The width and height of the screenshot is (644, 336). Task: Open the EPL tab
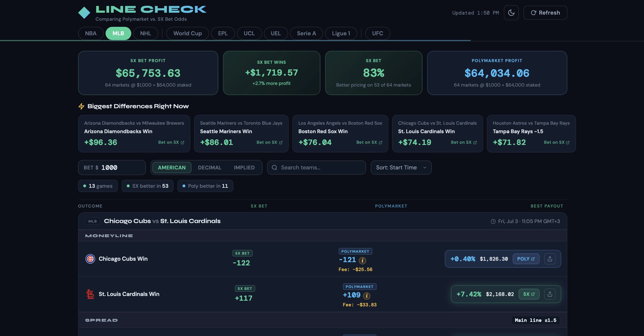(223, 33)
